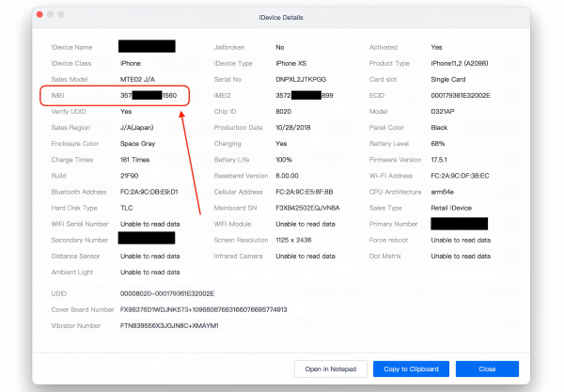The width and height of the screenshot is (564, 392).
Task: Select the Charge Times value 161 Times
Action: click(134, 160)
